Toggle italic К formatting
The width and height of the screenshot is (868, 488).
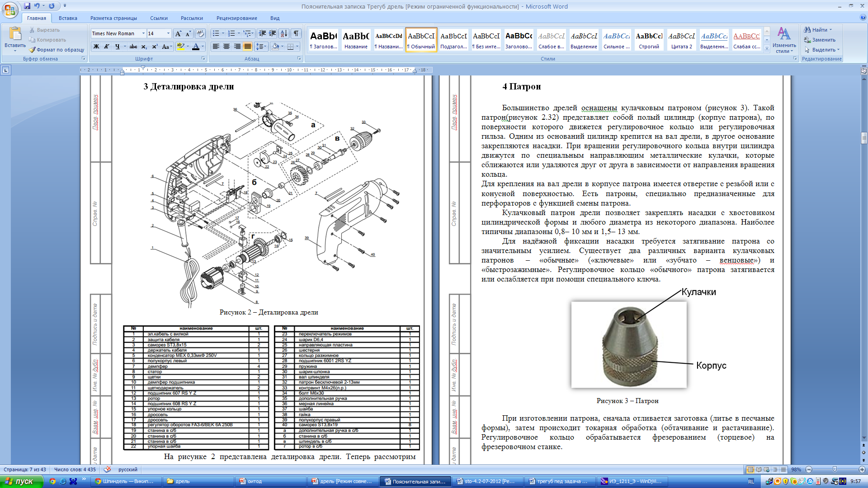107,47
